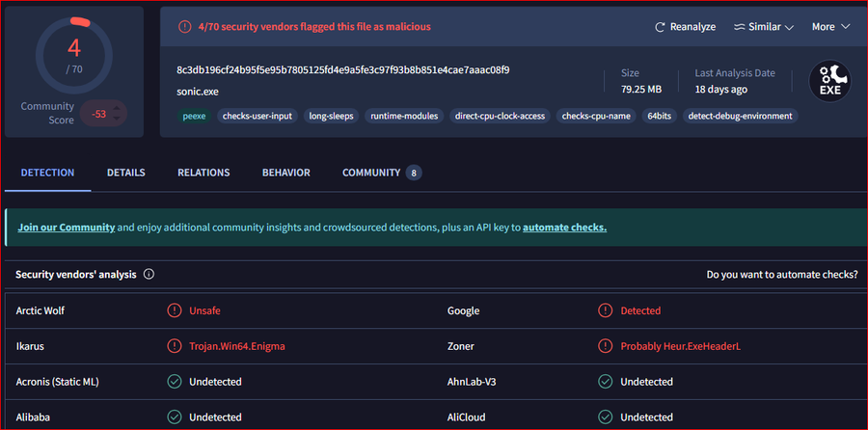The width and height of the screenshot is (868, 430).
Task: Click the info icon beside Security vendors' analysis
Action: point(149,275)
